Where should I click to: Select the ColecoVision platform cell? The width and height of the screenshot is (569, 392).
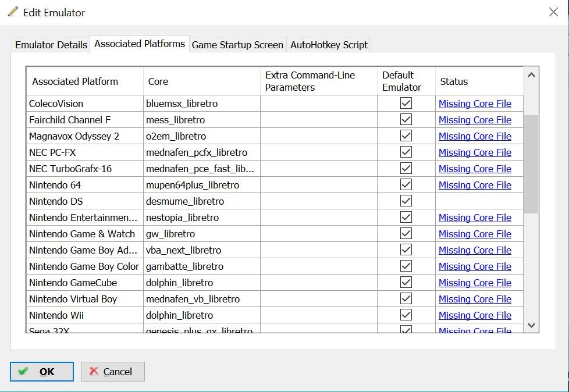point(85,104)
